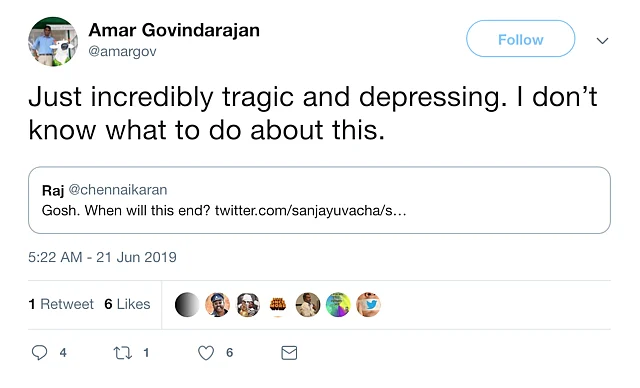Open the gray gradient liker avatar
Viewport: 640px width, 388px height.
tap(187, 304)
